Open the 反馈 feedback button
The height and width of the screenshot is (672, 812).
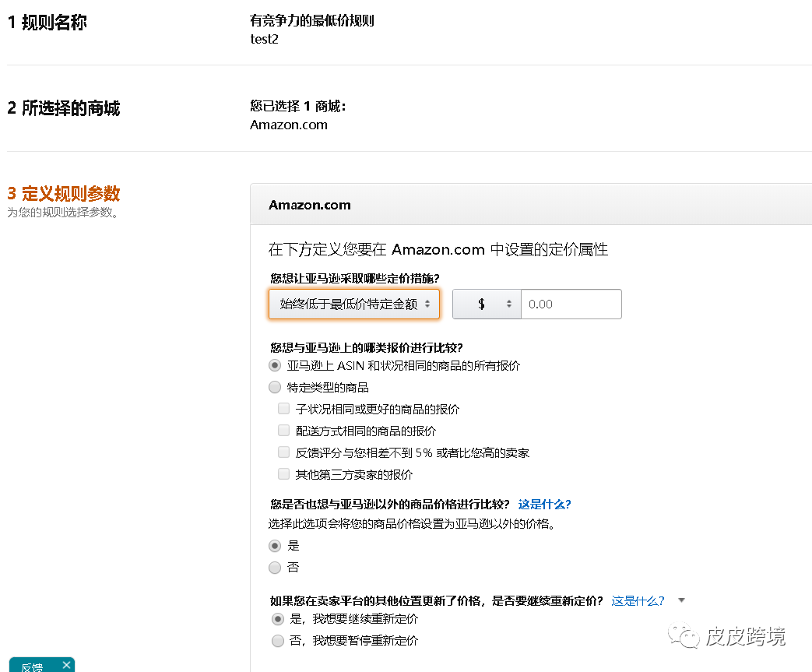coord(32,667)
